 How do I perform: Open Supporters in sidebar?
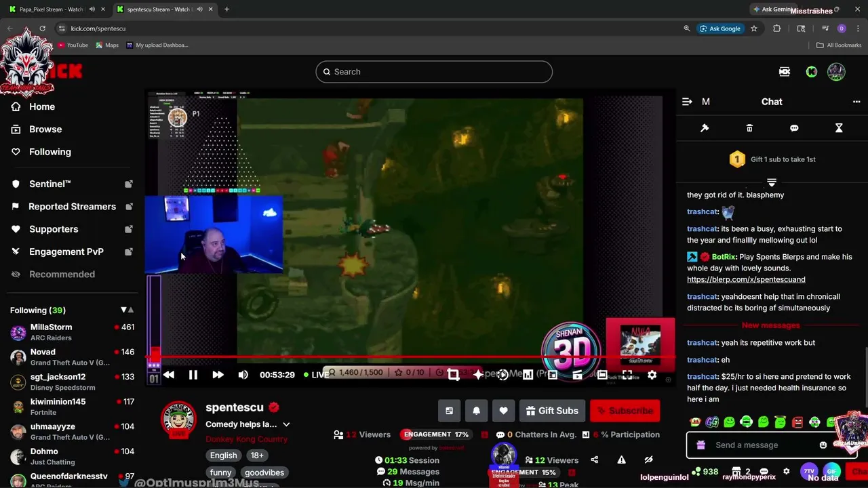coord(71,229)
